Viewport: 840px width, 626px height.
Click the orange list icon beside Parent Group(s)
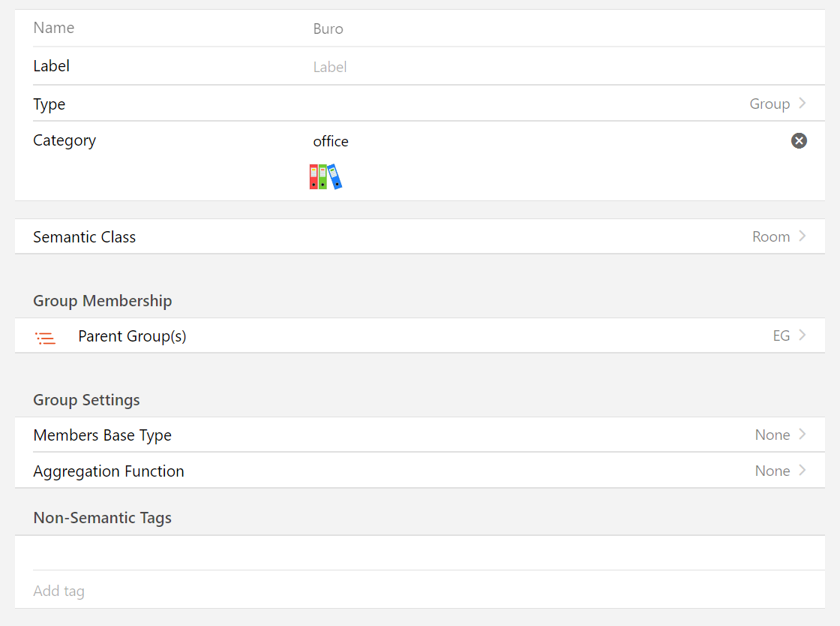(46, 338)
